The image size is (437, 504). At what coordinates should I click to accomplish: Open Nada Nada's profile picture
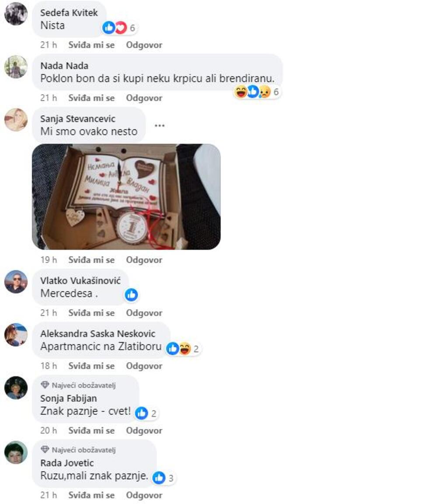[x=16, y=67]
